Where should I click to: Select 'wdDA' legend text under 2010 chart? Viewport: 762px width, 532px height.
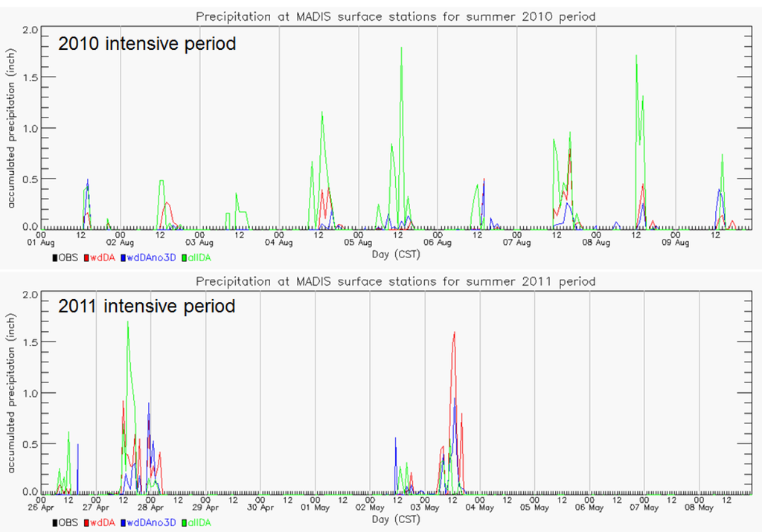pos(103,258)
